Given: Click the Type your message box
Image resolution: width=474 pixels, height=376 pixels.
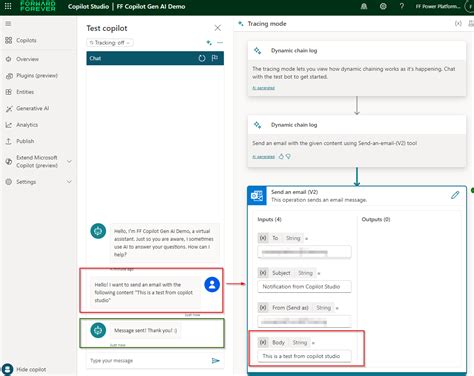Looking at the screenshot, I should click(x=148, y=361).
